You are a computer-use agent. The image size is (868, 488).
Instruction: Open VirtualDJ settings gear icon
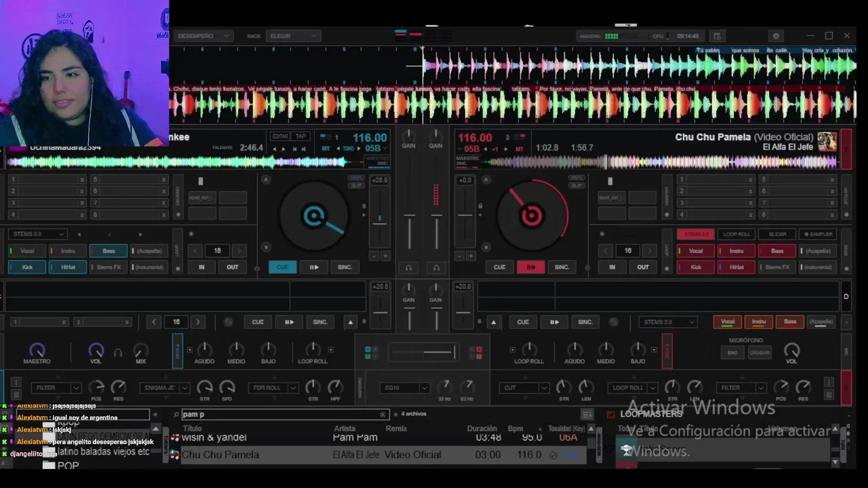(776, 36)
